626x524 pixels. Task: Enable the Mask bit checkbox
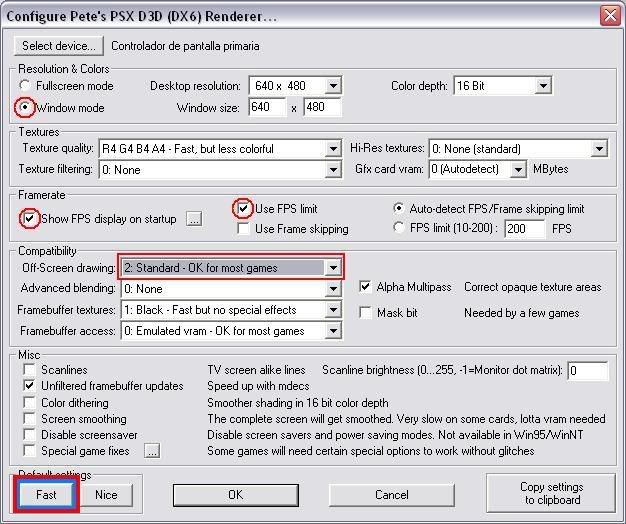point(365,312)
